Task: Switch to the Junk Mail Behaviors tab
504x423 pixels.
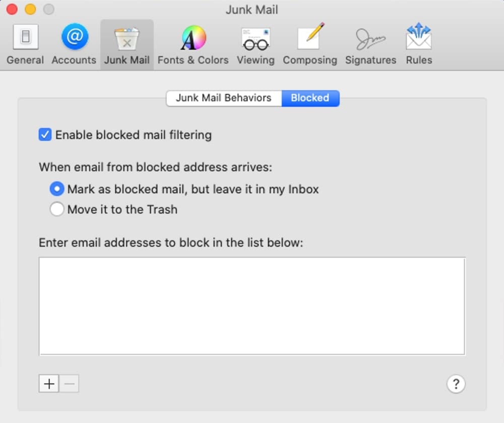Action: tap(223, 98)
